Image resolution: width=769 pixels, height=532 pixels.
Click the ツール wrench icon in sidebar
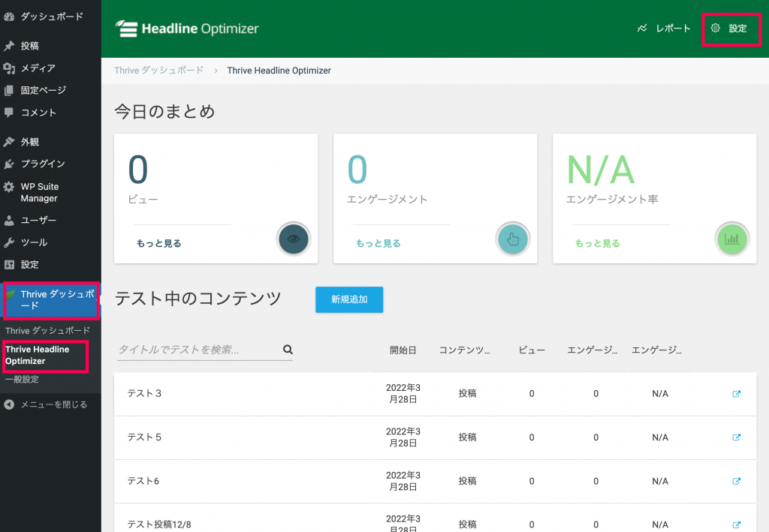click(9, 242)
